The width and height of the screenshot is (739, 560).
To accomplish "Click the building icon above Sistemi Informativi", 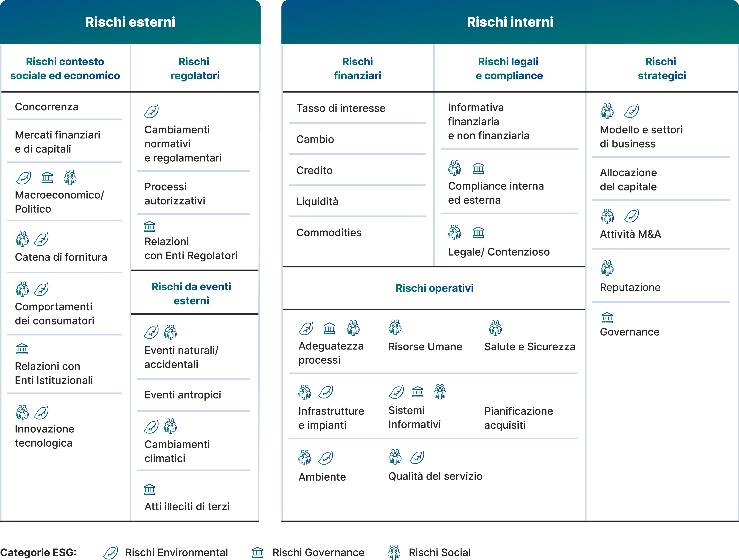I will point(418,392).
